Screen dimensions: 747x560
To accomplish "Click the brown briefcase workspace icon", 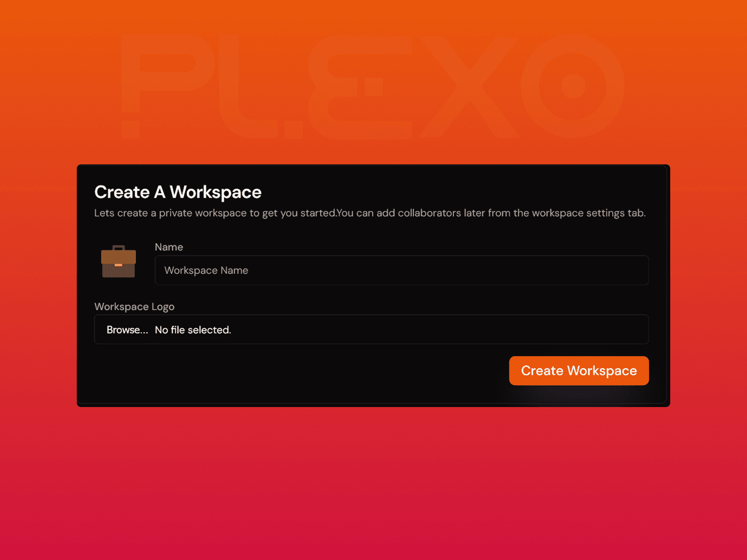I will click(x=118, y=262).
